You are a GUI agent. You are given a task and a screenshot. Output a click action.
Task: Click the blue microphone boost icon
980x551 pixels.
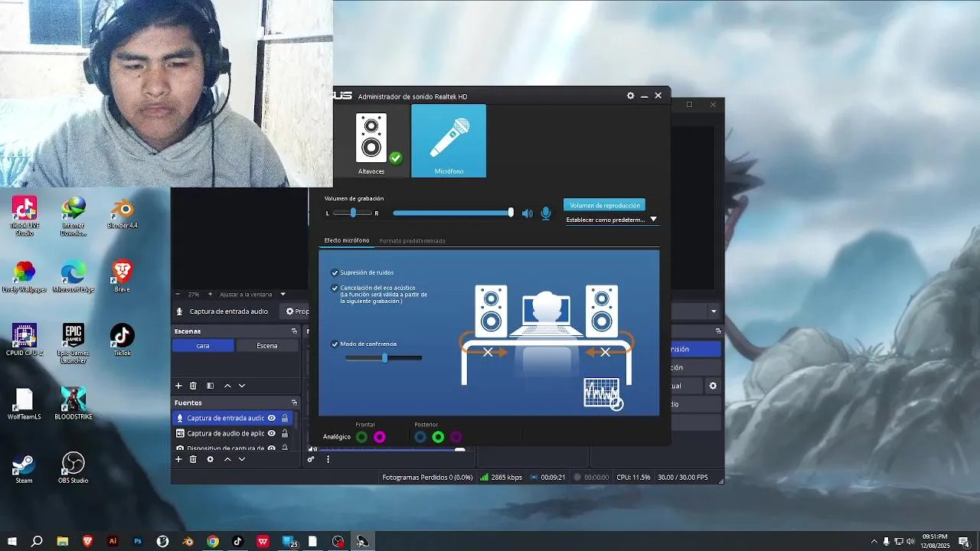pyautogui.click(x=546, y=214)
